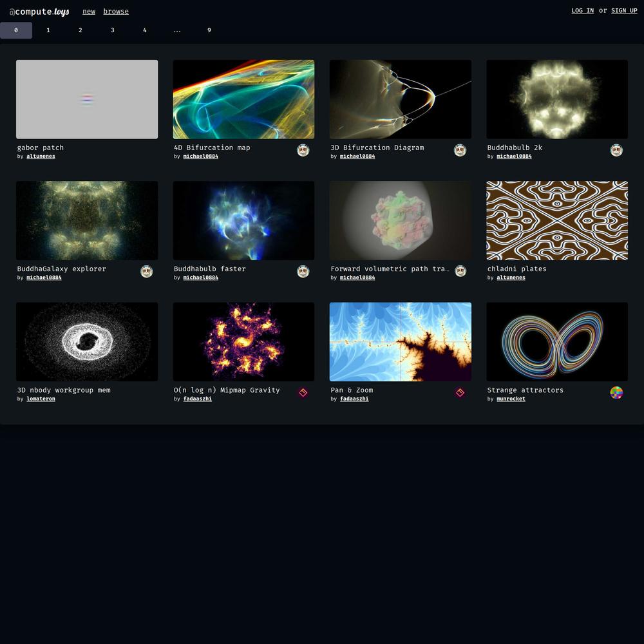The width and height of the screenshot is (644, 644).
Task: Open michael0884 profile under Buddhabulb 2k
Action: click(514, 156)
